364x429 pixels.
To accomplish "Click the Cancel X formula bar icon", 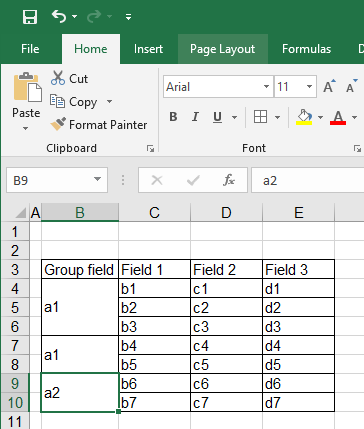I will [x=157, y=180].
